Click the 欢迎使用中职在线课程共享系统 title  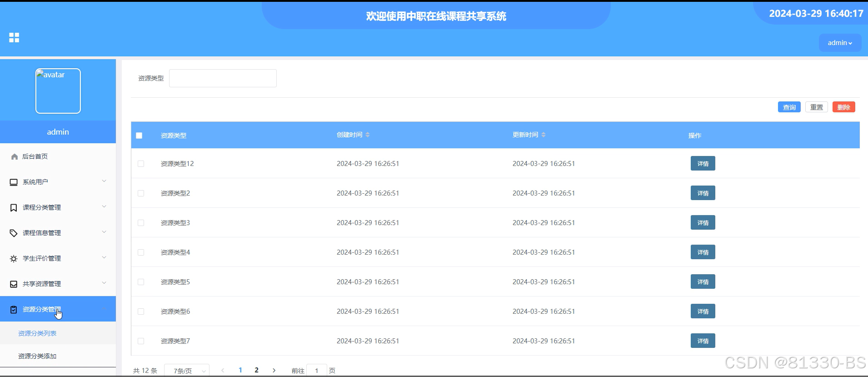click(x=436, y=16)
